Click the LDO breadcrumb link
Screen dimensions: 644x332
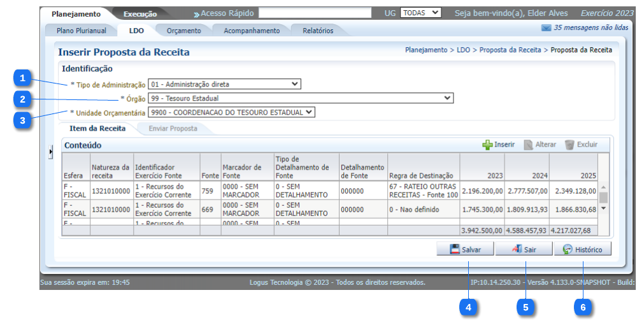point(463,50)
